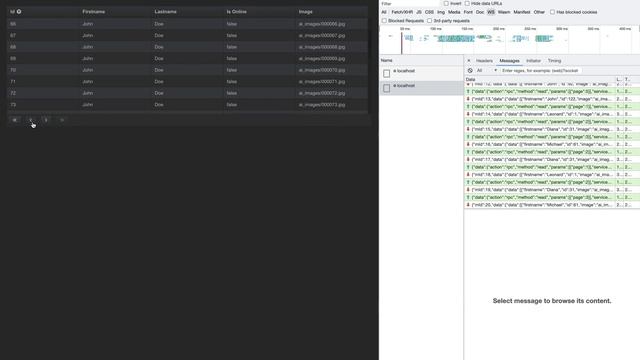
Task: Filter requests by Wasm type
Action: click(504, 12)
